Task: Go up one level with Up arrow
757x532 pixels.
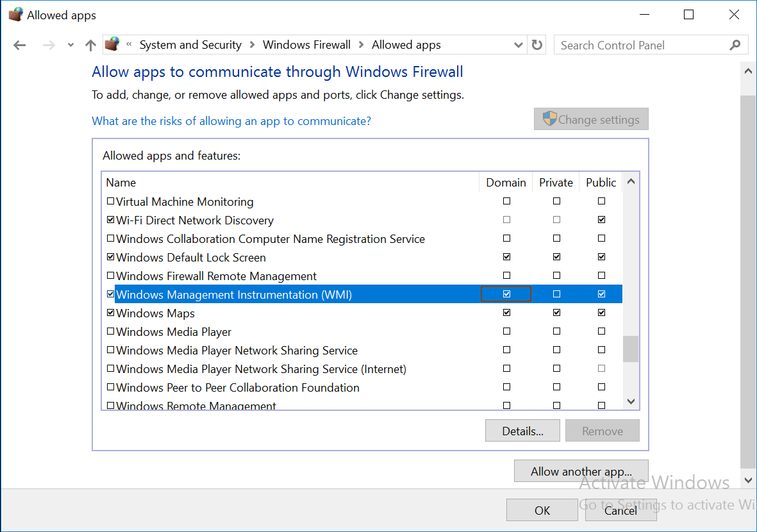Action: coord(90,46)
